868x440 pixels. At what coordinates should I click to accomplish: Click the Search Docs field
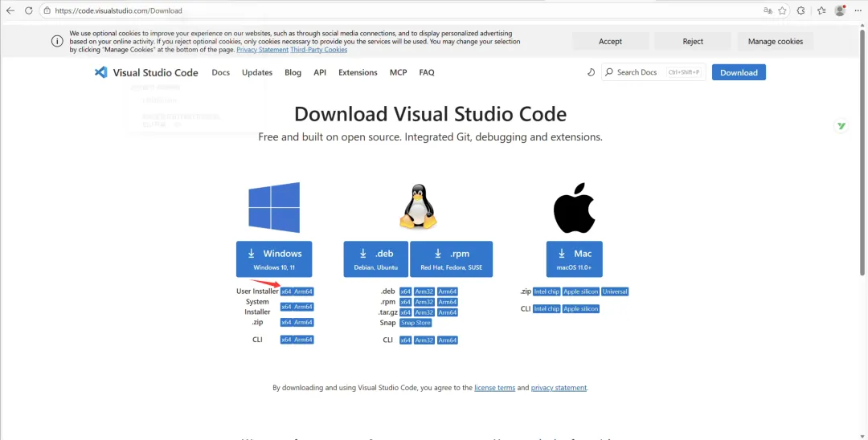[x=653, y=72]
